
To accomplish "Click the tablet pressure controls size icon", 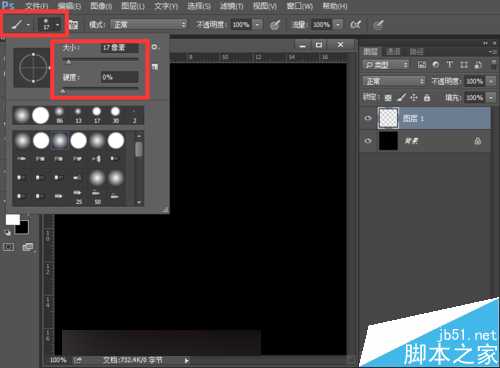I will [x=378, y=25].
